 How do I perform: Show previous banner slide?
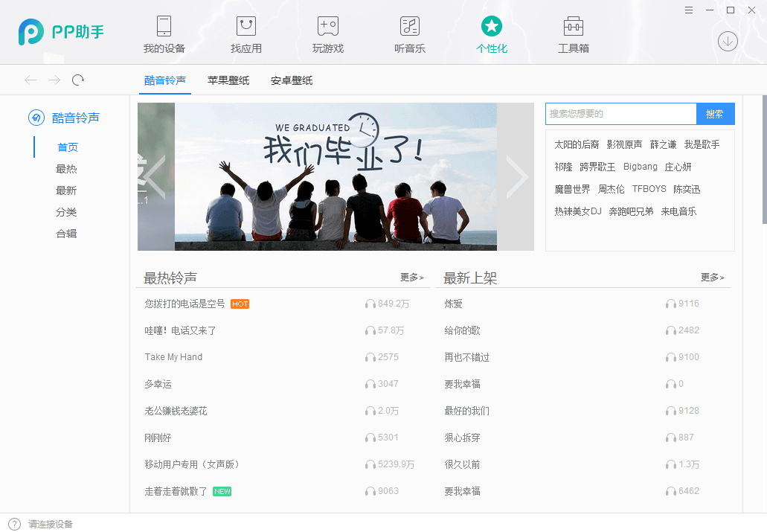coord(155,176)
